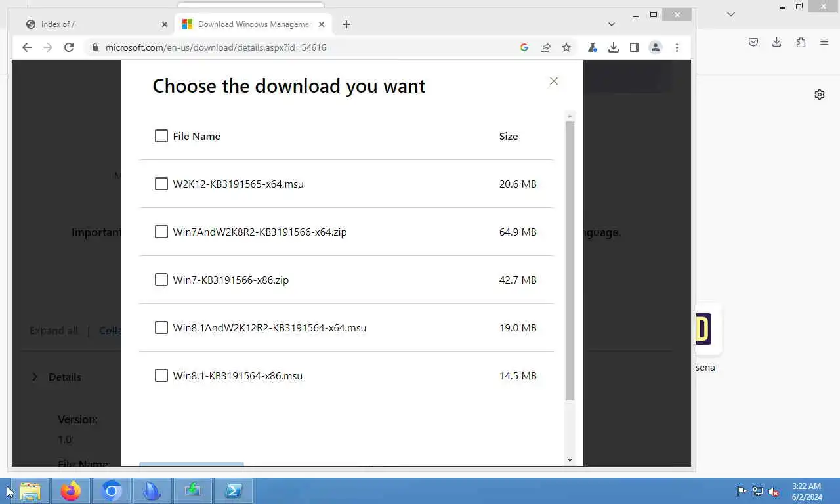Click the 14.5 MB size value
The width and height of the screenshot is (840, 504).
(518, 375)
